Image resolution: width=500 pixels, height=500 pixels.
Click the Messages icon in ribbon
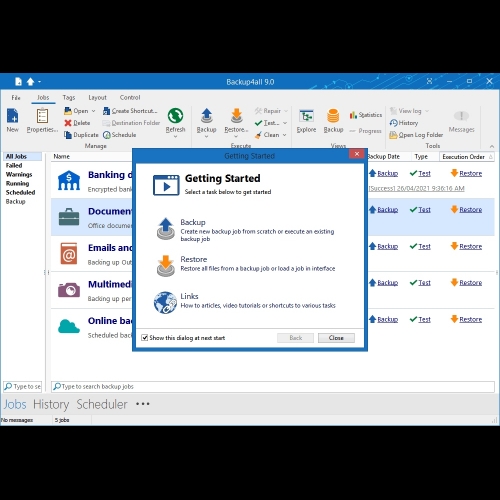pos(461,116)
